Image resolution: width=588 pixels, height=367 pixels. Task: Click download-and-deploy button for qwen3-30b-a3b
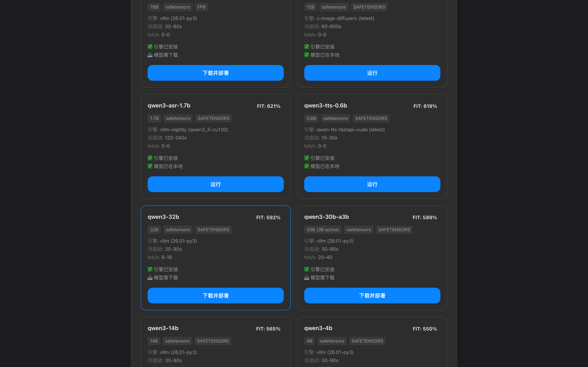click(x=372, y=295)
